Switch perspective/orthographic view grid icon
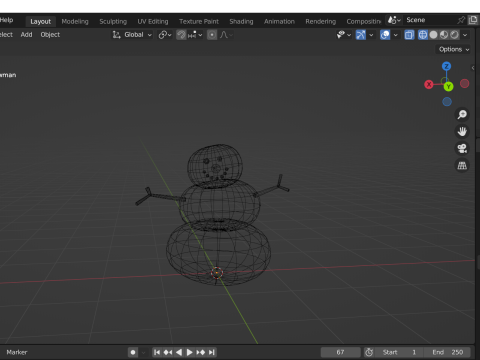 [462, 165]
